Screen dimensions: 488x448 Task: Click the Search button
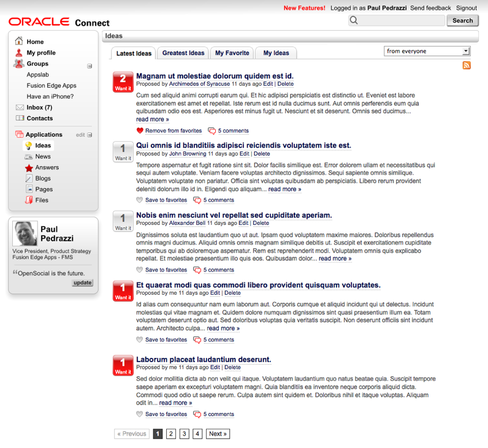(462, 21)
